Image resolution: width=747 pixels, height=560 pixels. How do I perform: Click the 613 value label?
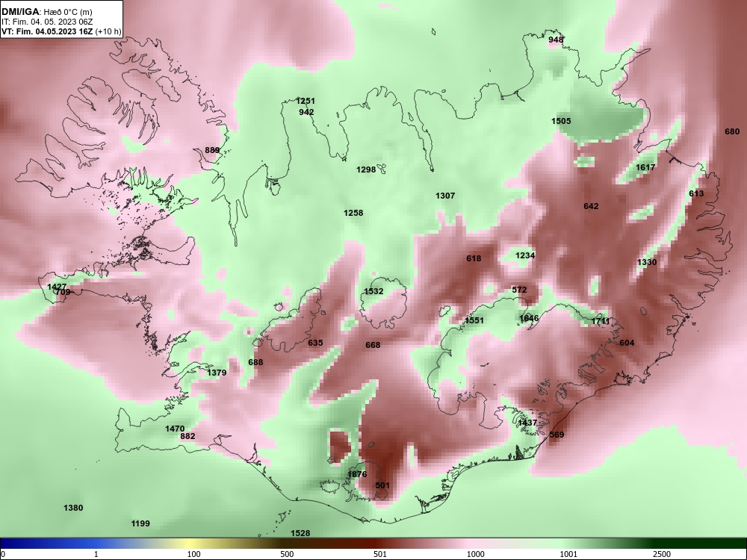click(x=696, y=193)
